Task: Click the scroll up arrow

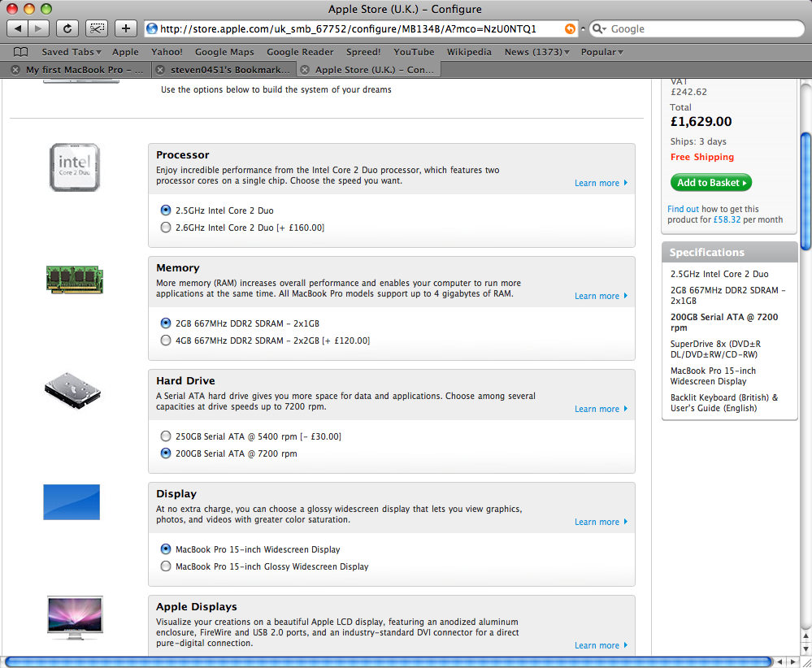Action: pyautogui.click(x=805, y=635)
